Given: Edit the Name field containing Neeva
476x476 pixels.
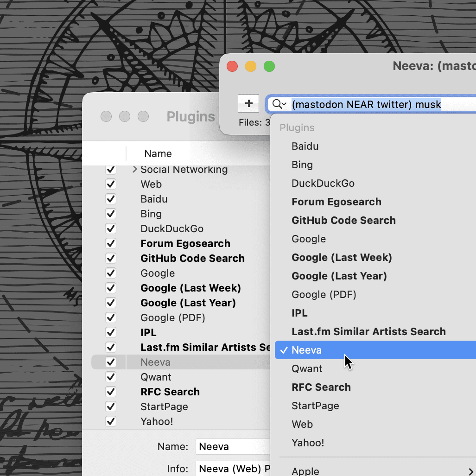Looking at the screenshot, I should pyautogui.click(x=233, y=446).
